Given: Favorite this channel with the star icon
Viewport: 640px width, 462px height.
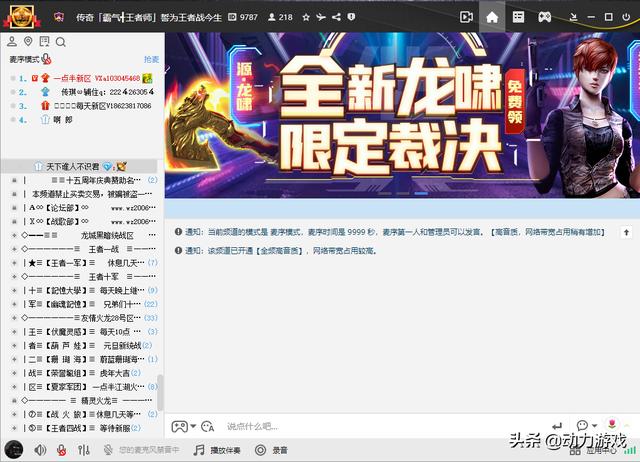Looking at the screenshot, I should (306, 17).
